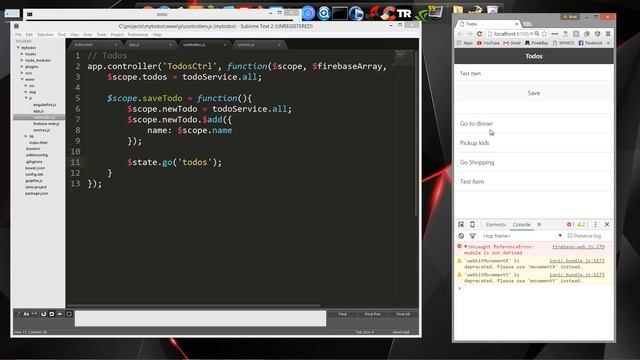640x360 pixels.
Task: Open the Sublime Text Help menu
Action: (157, 35)
